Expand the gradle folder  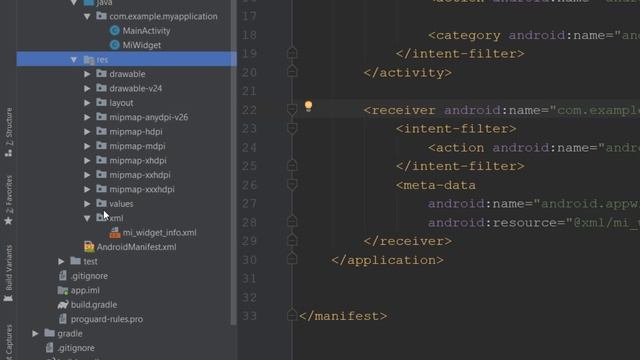point(35,333)
